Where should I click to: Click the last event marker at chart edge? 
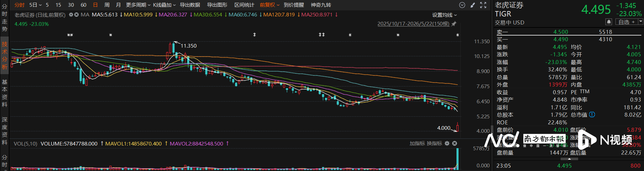point(457,35)
